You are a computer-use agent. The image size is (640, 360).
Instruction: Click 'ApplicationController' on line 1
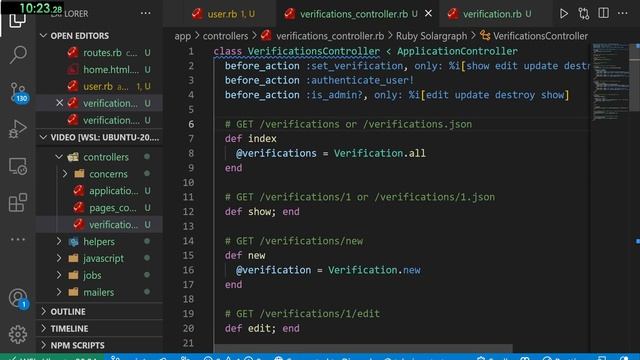pos(457,51)
